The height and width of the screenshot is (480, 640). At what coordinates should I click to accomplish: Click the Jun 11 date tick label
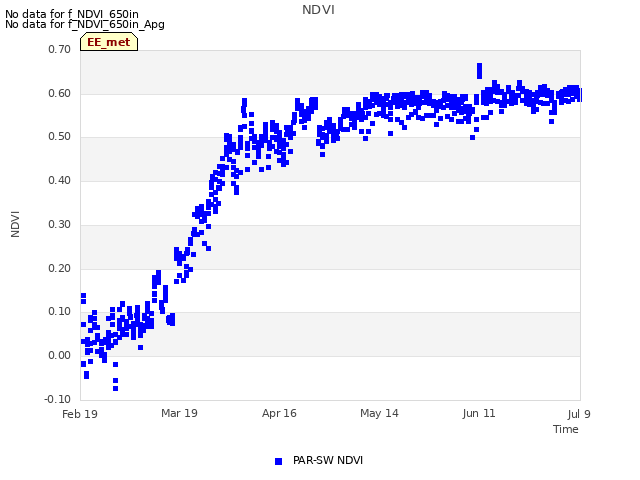(x=479, y=413)
